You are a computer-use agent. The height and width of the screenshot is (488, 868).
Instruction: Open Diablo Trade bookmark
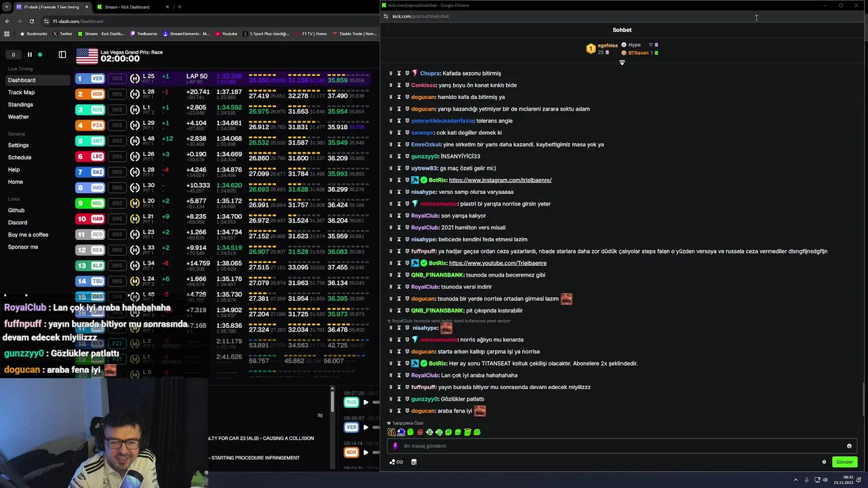355,33
